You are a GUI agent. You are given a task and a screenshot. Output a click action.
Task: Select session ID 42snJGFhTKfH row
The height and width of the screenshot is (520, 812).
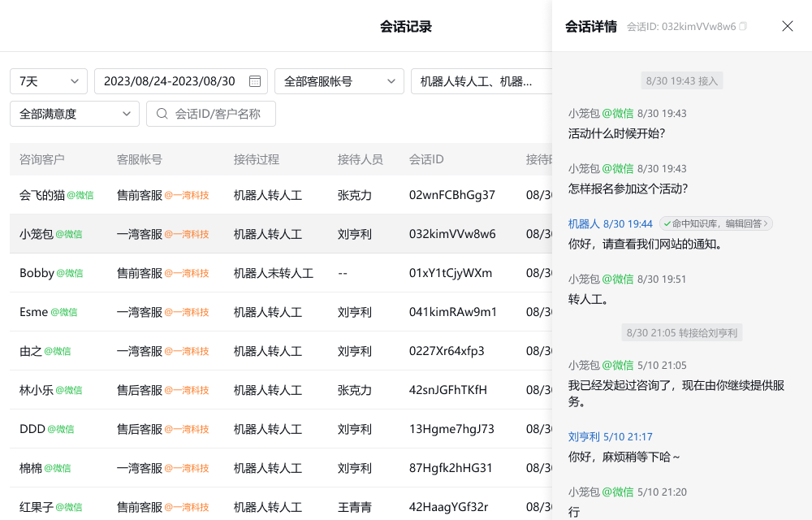click(447, 390)
